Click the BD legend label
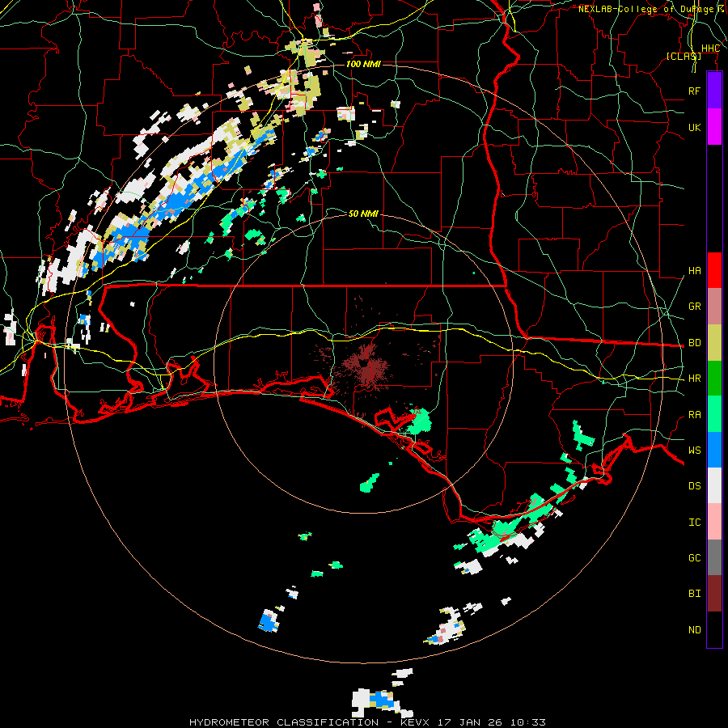Viewport: 728px width, 728px height. click(x=695, y=343)
